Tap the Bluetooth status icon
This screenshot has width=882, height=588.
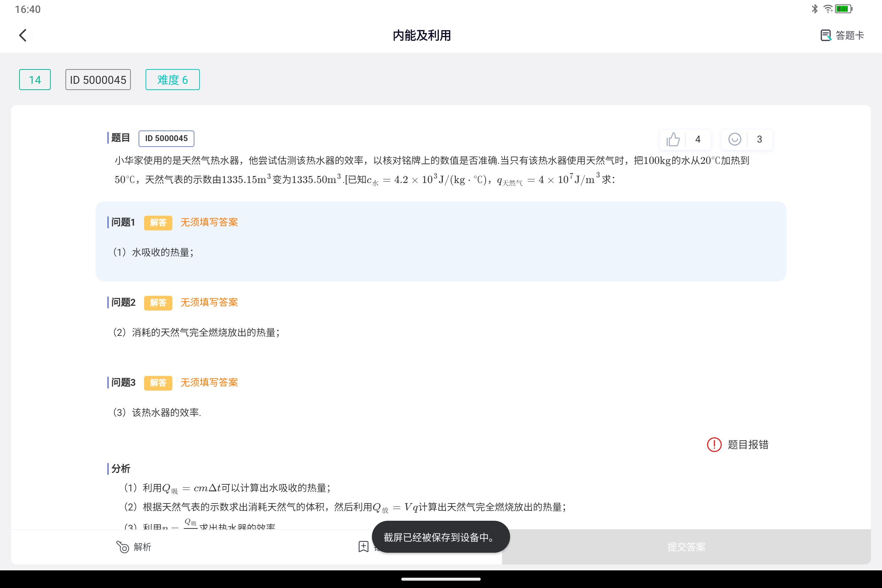click(813, 8)
